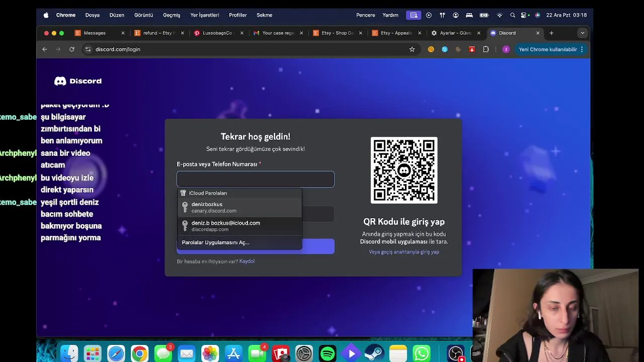
Task: Go back using the browser back arrow
Action: (45, 49)
